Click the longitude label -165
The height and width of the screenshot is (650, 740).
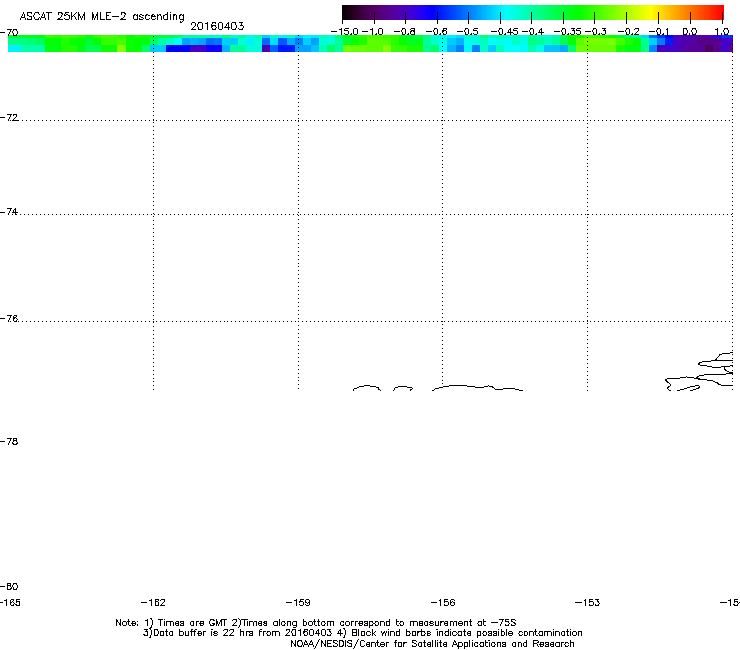coord(10,602)
